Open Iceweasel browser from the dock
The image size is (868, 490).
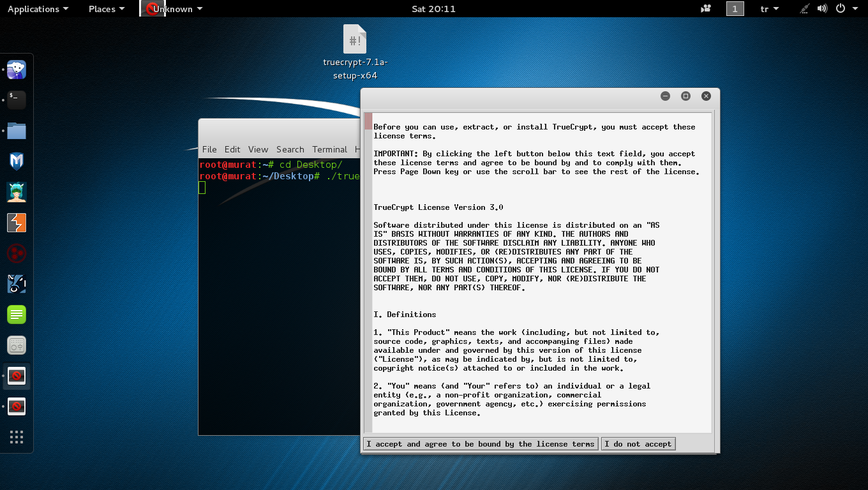click(17, 70)
